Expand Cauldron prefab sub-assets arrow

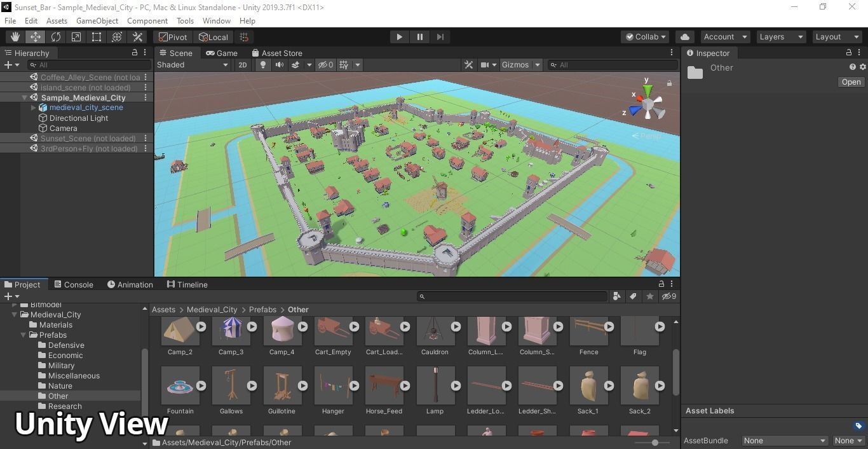click(x=456, y=326)
